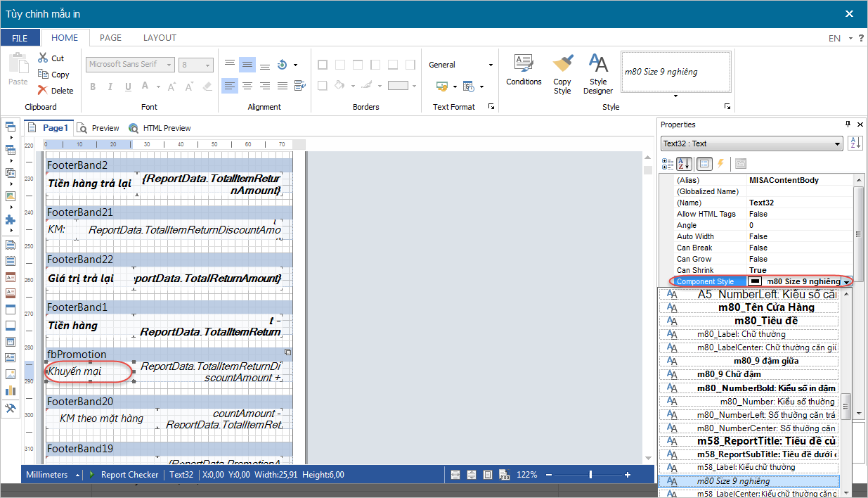Screen dimensions: 868x498
Task: Click the zoom out minus button
Action: tap(549, 475)
